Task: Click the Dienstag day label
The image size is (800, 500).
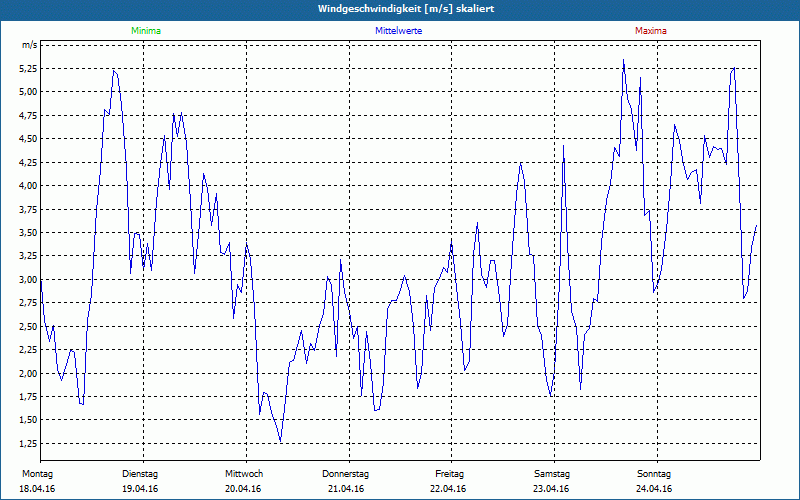Action: 140,474
